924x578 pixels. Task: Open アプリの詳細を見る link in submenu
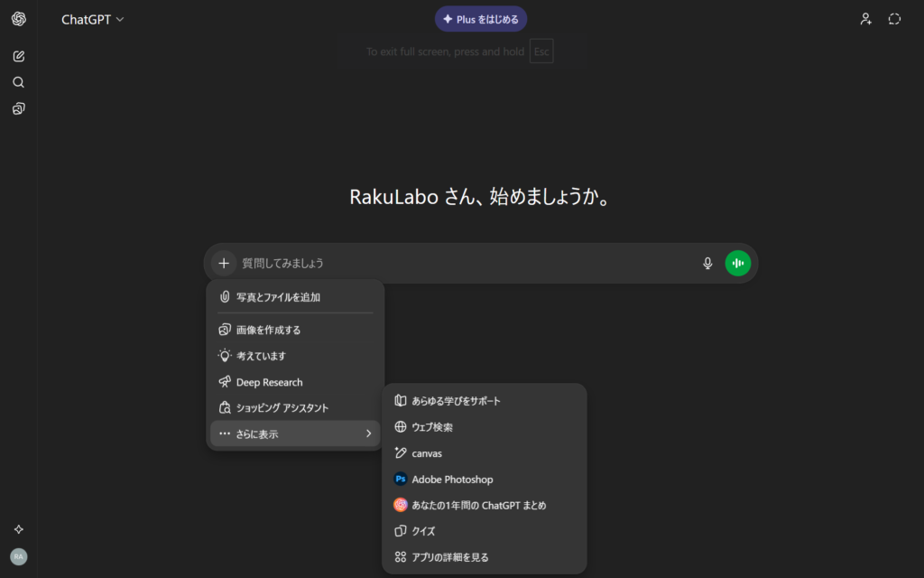(x=449, y=557)
